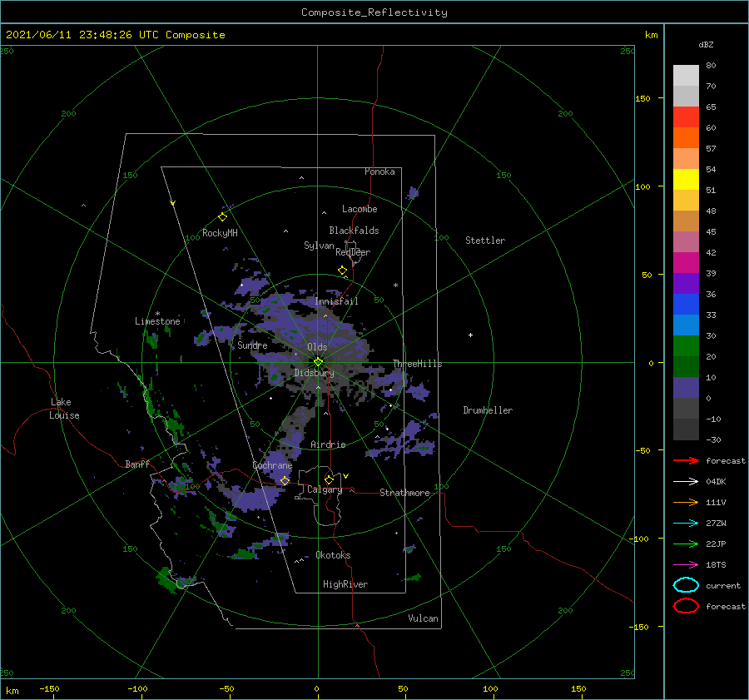Select the Lake Louise label

(64, 409)
